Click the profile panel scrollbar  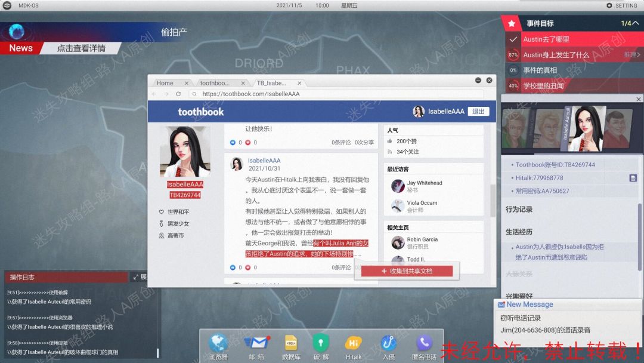pos(639,236)
